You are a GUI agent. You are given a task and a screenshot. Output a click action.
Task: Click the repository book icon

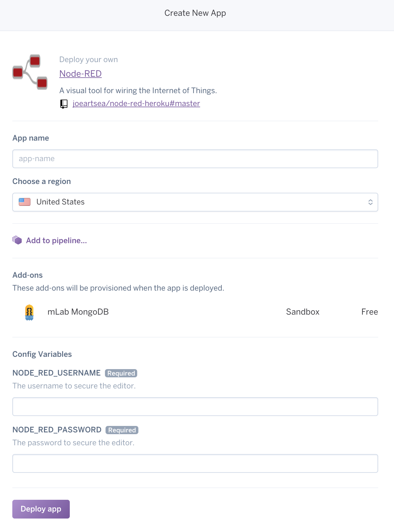click(64, 104)
